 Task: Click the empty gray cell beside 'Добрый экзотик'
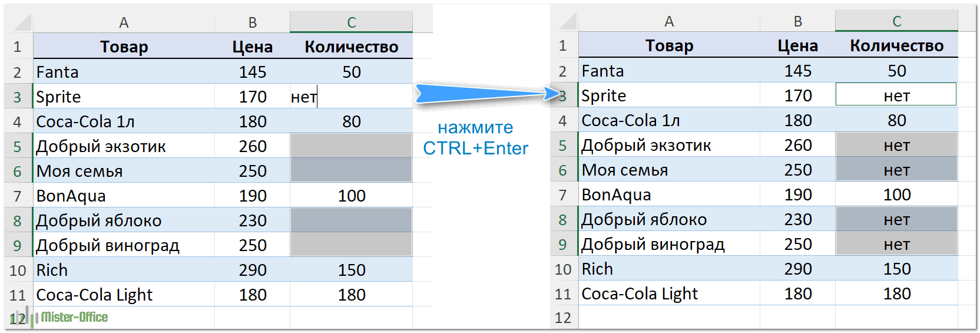351,146
